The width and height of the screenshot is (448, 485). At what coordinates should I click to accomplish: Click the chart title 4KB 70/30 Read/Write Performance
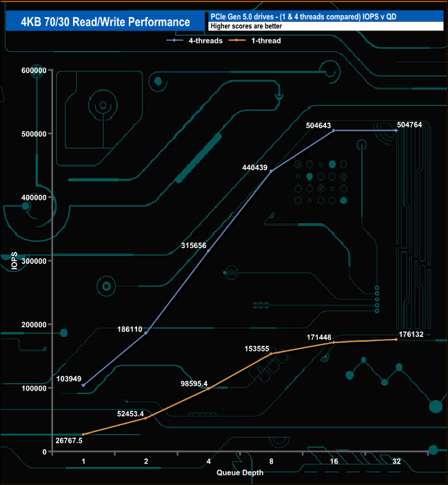pyautogui.click(x=105, y=21)
